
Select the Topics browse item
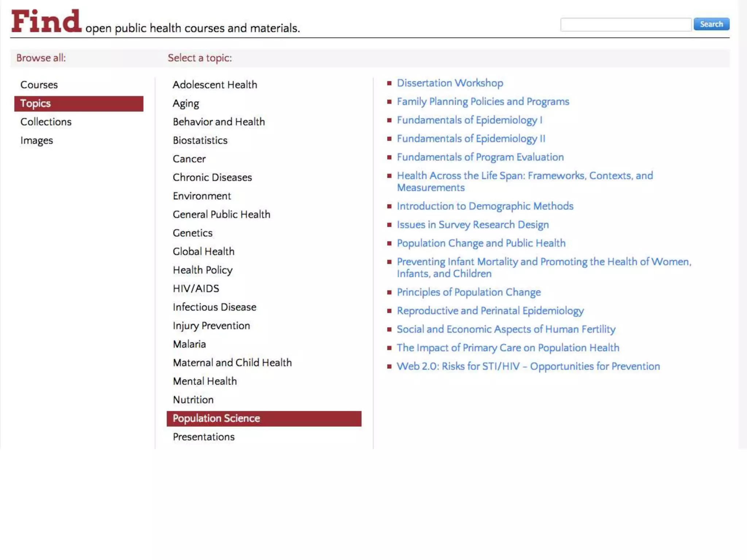pos(78,104)
